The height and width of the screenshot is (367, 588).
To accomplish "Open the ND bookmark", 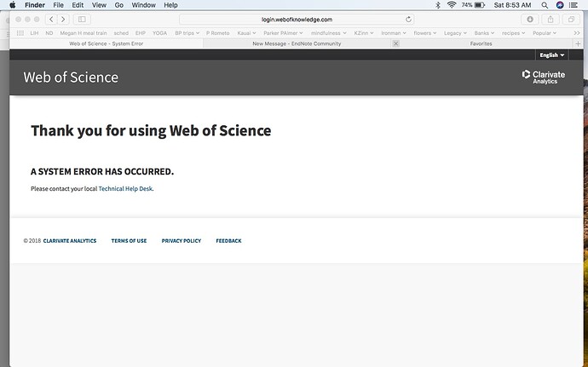I will [49, 33].
